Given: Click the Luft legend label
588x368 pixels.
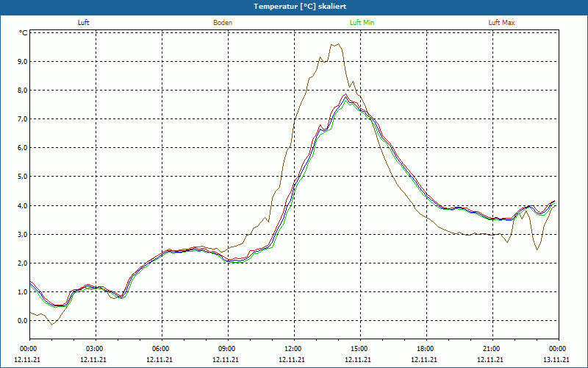Looking at the screenshot, I should [83, 23].
